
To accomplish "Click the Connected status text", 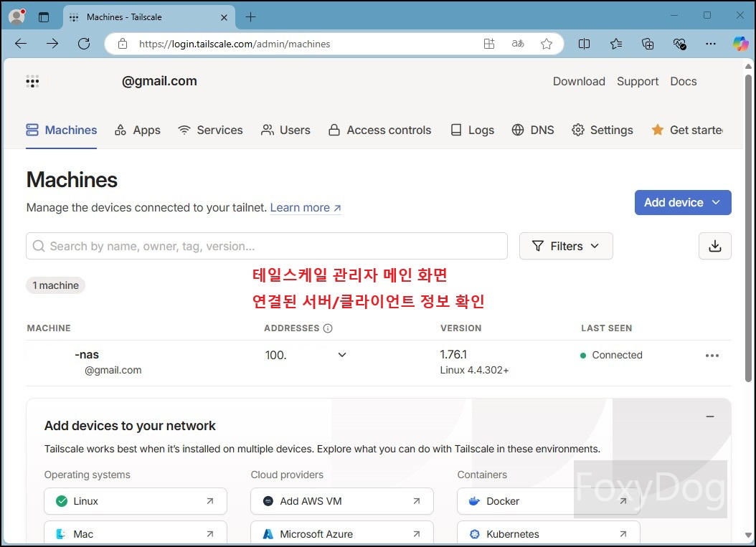I will [617, 355].
